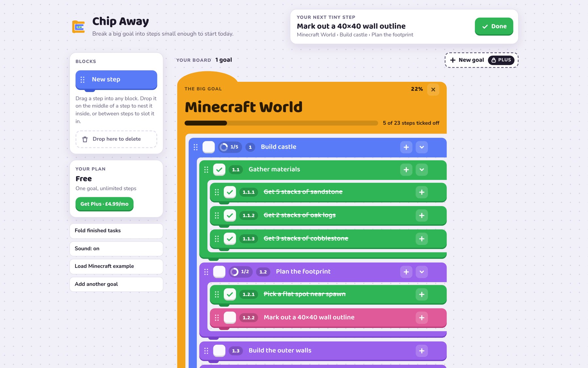Untick the Gather materials checkbox
Screen dimensions: 588x368
[219, 170]
